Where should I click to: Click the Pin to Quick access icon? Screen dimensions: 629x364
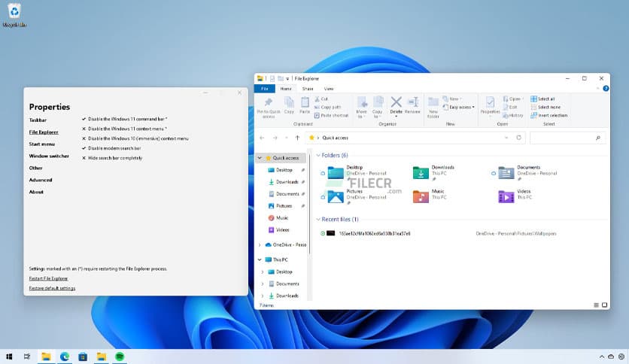click(269, 103)
